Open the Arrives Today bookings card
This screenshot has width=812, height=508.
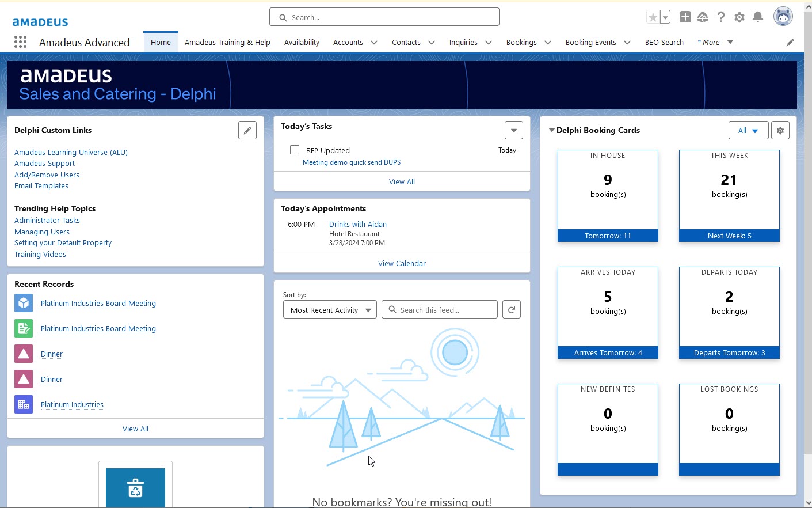(x=608, y=313)
